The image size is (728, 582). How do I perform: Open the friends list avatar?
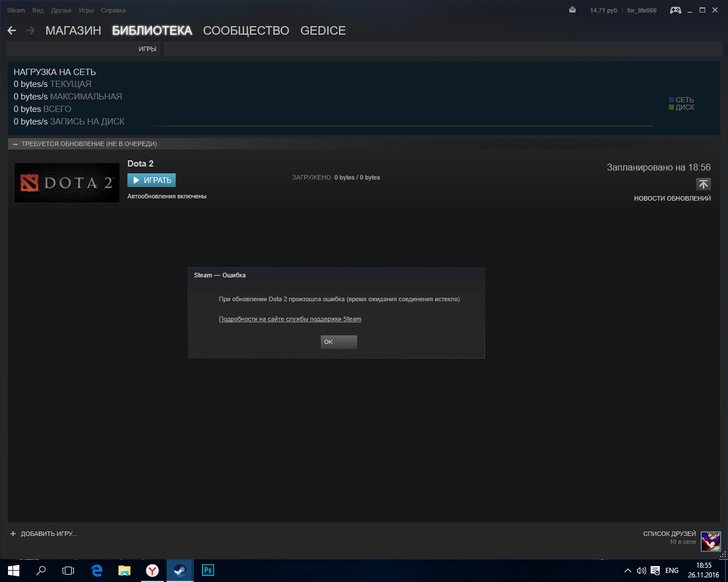tap(710, 541)
